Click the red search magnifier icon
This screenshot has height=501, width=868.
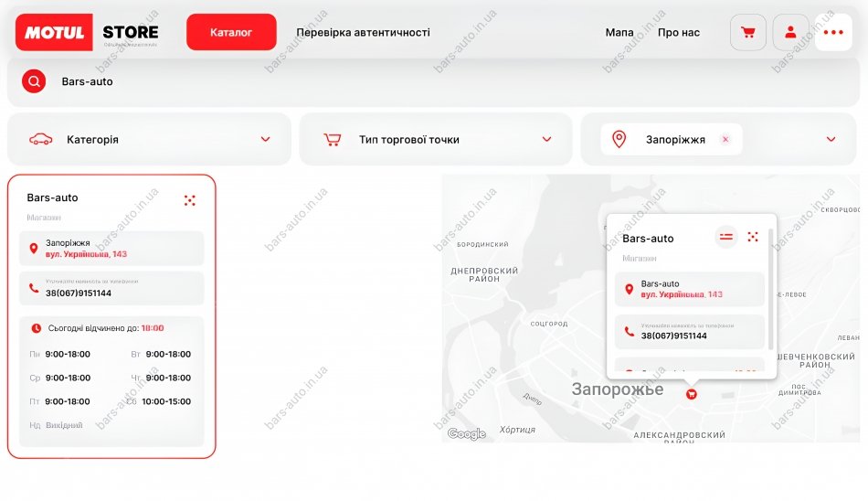pyautogui.click(x=34, y=81)
